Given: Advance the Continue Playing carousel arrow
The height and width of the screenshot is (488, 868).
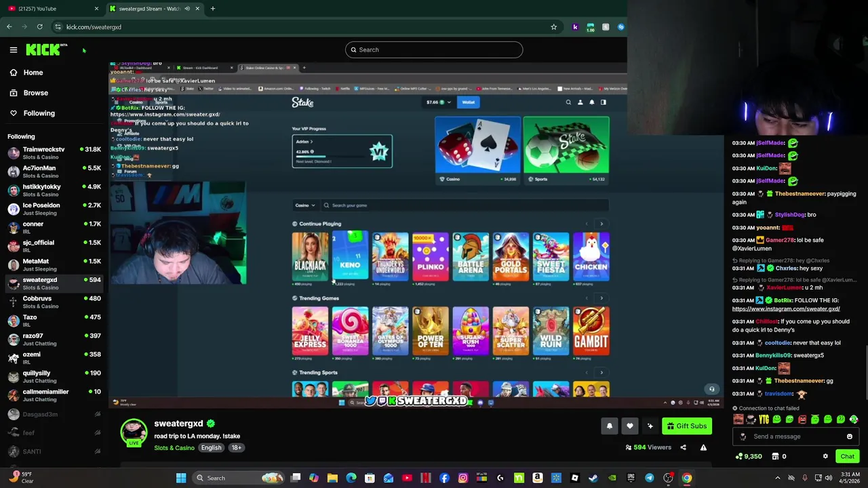Looking at the screenshot, I should (601, 224).
